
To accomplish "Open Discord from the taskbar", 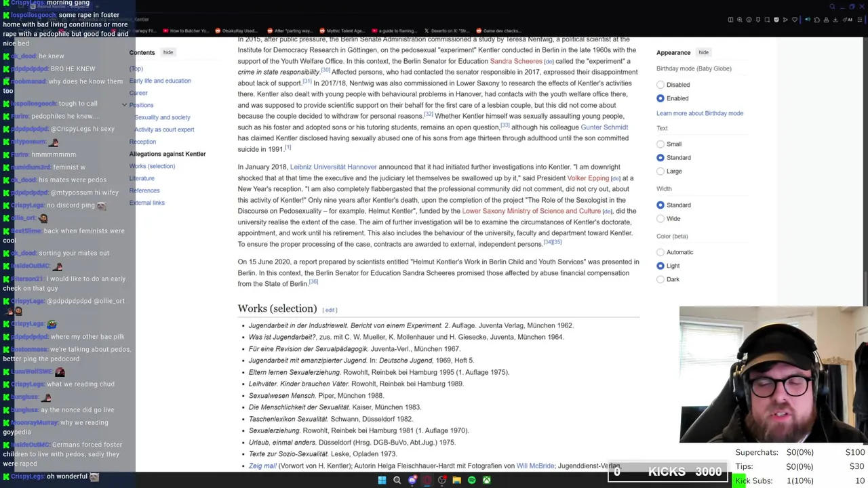I will click(412, 480).
